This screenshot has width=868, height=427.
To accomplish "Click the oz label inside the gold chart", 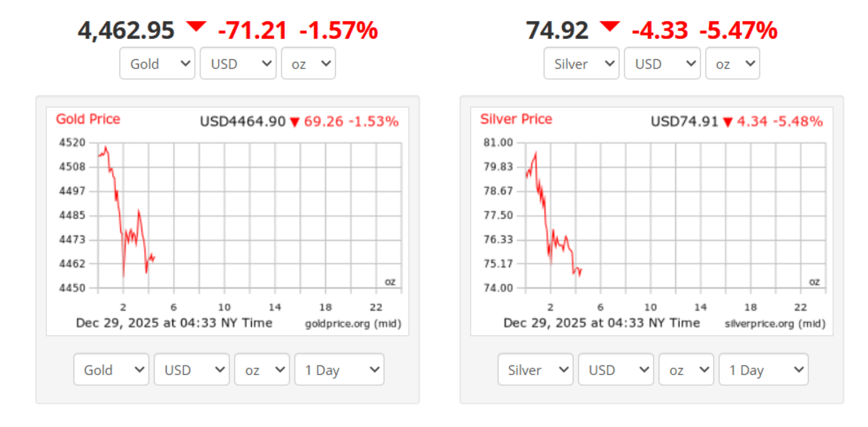I will (x=390, y=280).
